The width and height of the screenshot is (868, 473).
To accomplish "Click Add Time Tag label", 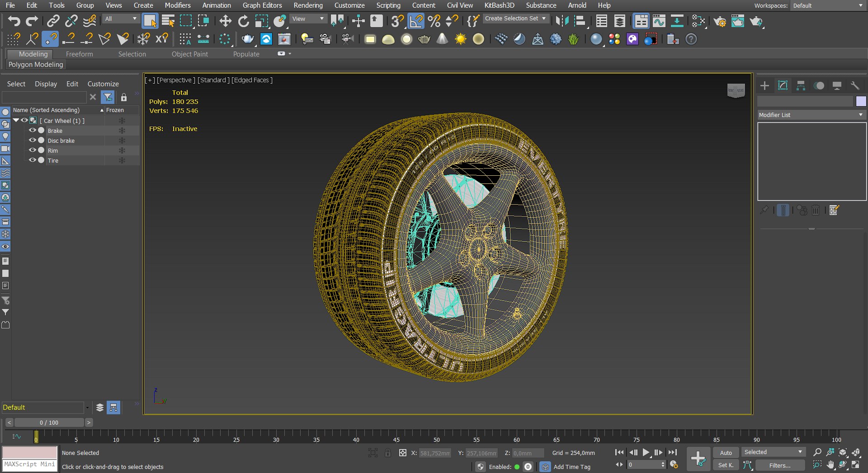I will click(572, 467).
